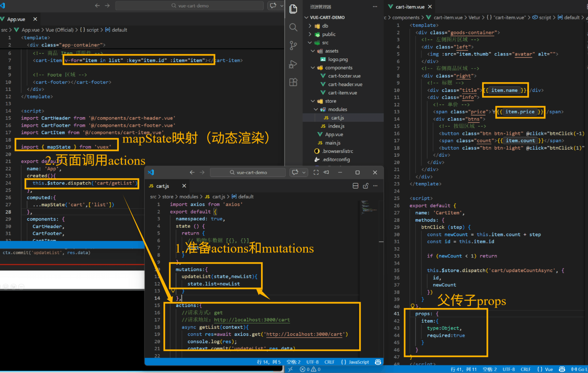Toggle full screen icon in floating window title bar

316,172
